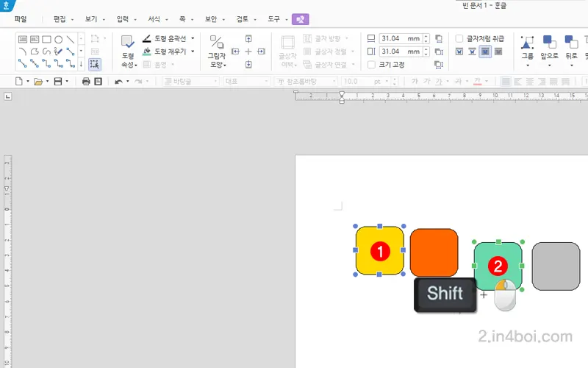Screen dimensions: 588x368
Task: Select the first text wrap option icon
Action: coord(459,52)
